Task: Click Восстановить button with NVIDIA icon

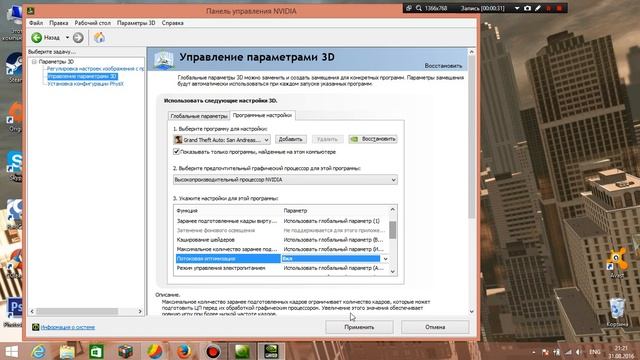Action: (x=373, y=139)
